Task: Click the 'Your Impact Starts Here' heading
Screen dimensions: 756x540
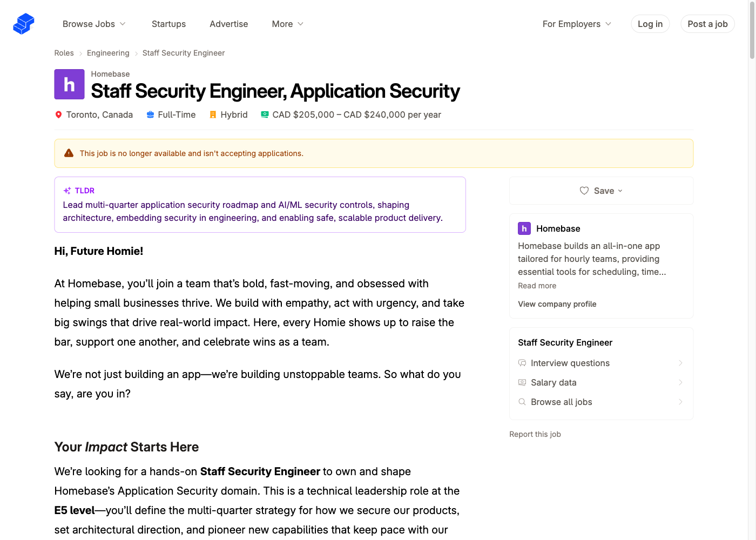Action: click(127, 447)
